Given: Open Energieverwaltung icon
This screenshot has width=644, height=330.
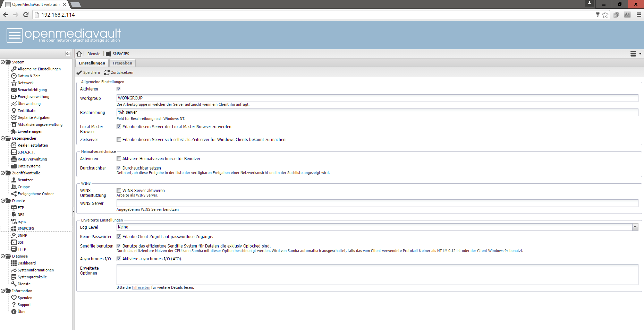Looking at the screenshot, I should (14, 97).
